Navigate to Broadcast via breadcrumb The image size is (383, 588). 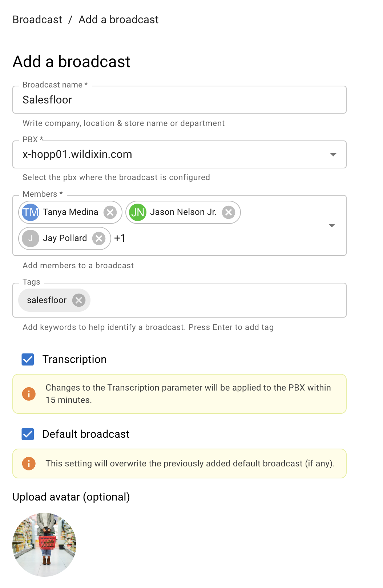pos(37,20)
